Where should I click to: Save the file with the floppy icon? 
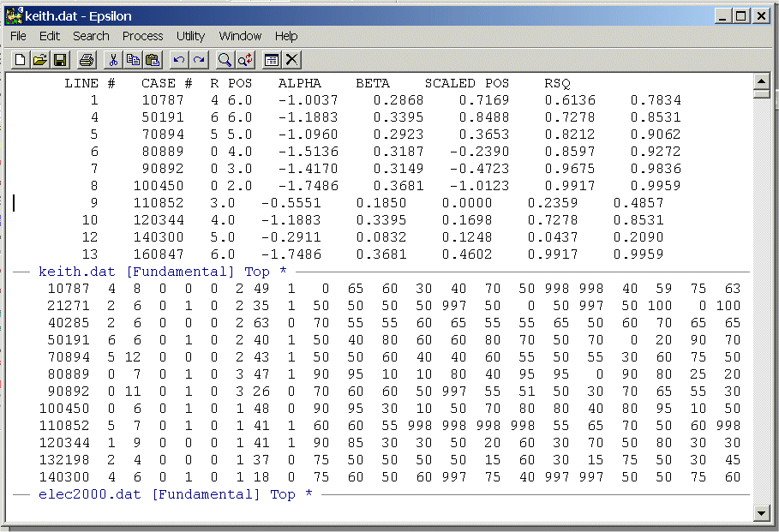coord(59,59)
